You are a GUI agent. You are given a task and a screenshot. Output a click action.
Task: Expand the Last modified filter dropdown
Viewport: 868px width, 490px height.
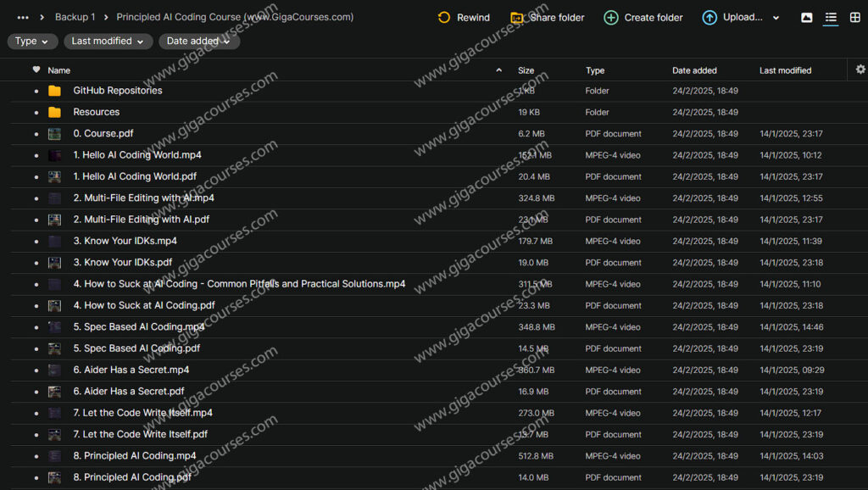point(108,42)
